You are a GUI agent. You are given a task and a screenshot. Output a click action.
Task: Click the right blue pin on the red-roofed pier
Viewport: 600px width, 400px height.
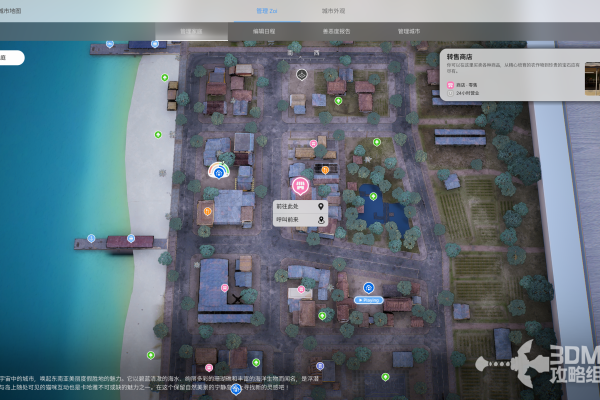point(131,238)
